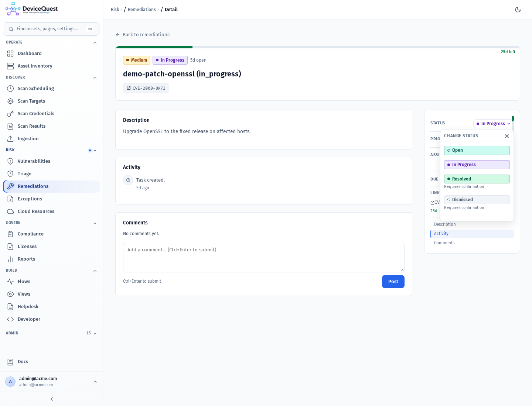Click the Find assets search field

pyautogui.click(x=51, y=29)
